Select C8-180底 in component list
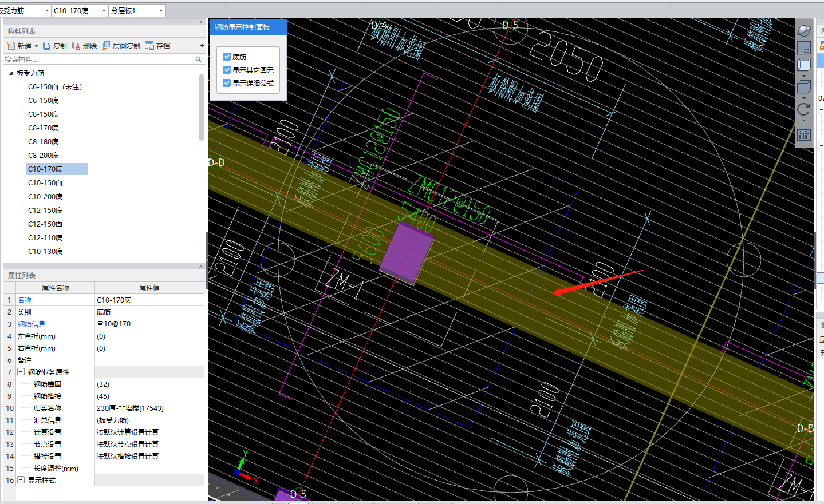The image size is (824, 504). pyautogui.click(x=44, y=142)
